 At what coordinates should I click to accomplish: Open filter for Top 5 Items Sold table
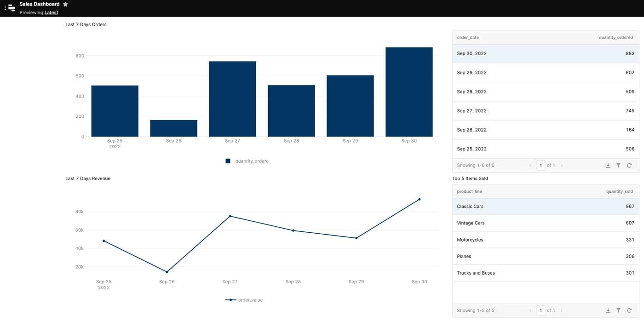618,311
